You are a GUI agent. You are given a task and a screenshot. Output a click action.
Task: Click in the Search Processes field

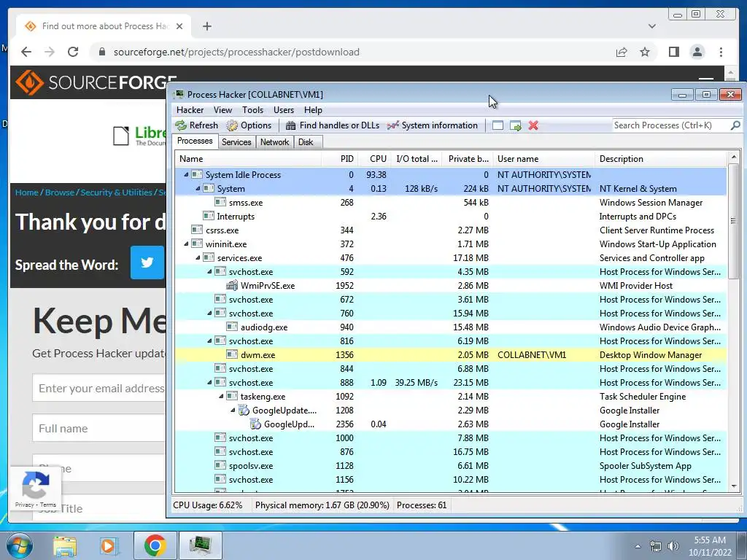[x=671, y=125]
